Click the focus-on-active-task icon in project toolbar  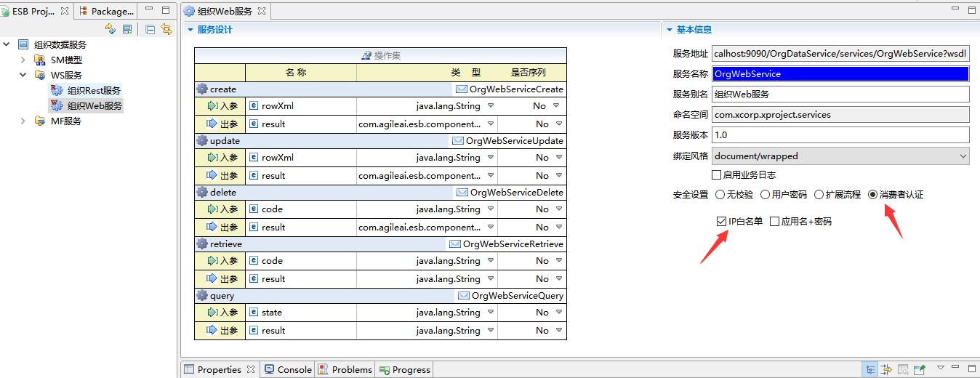tap(128, 29)
